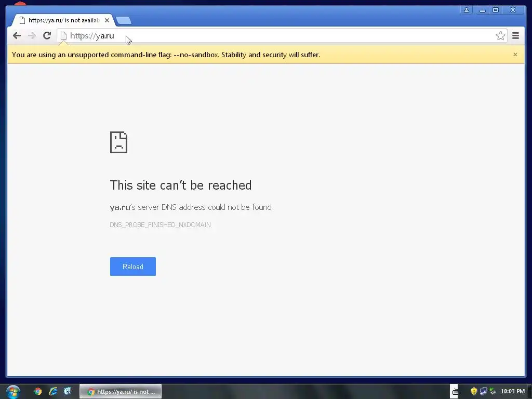This screenshot has width=532, height=399.
Task: Go back using the browser back arrow
Action: [x=17, y=36]
